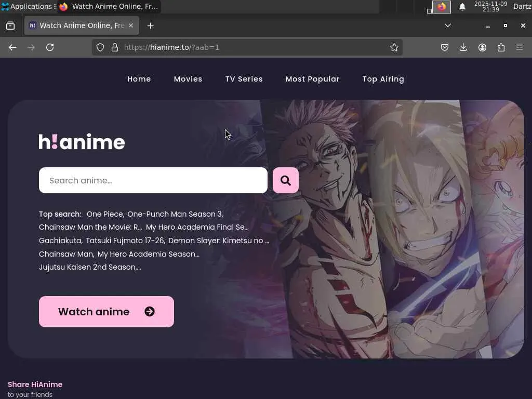Open the Most Popular navigation link
Viewport: 532px width, 399px height.
[x=312, y=79]
